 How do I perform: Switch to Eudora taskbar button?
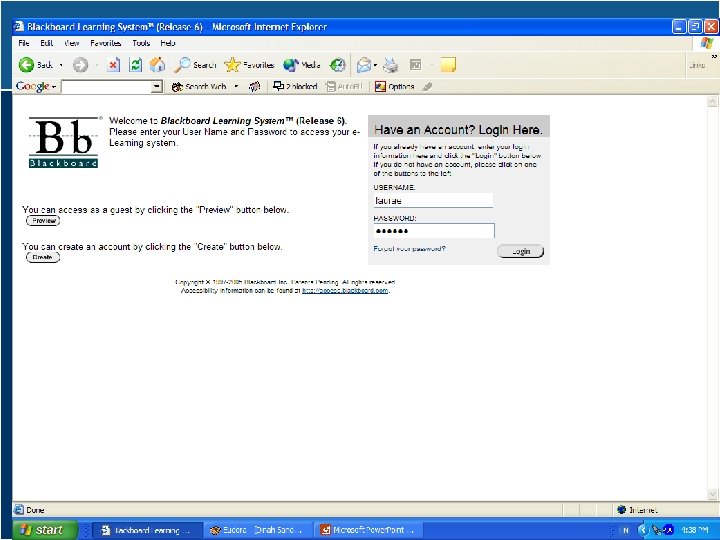pyautogui.click(x=257, y=530)
